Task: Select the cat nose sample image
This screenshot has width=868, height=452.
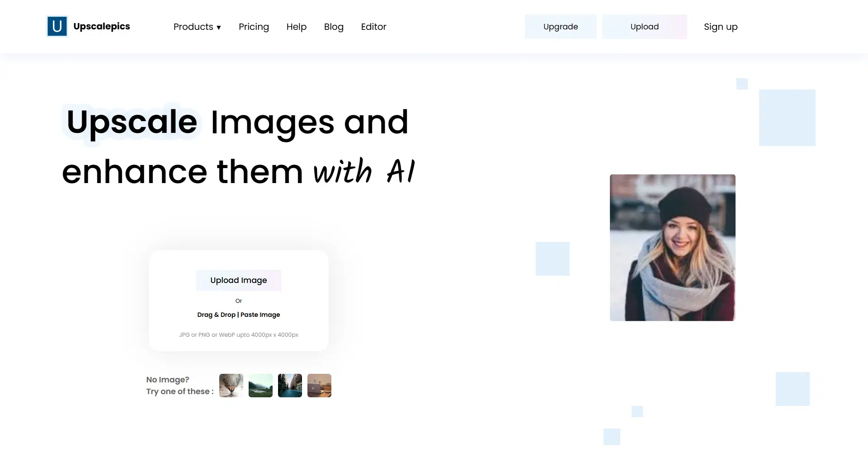Action: pos(231,386)
